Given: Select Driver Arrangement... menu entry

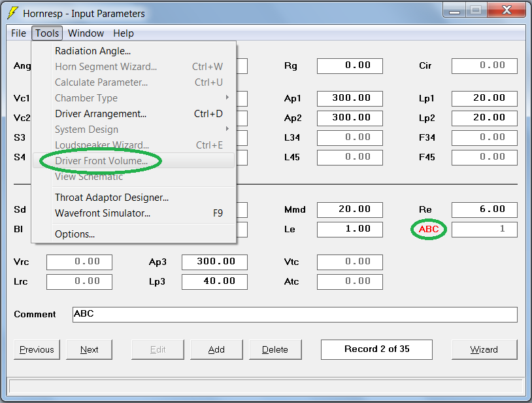Looking at the screenshot, I should point(134,114).
